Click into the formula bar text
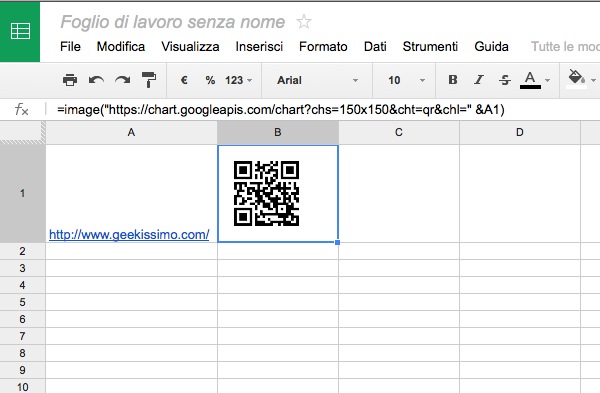 tap(281, 110)
